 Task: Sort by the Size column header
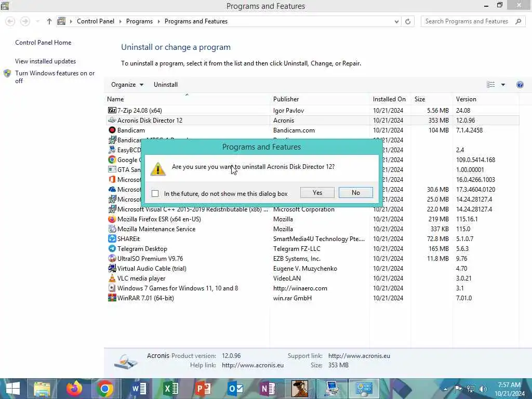coord(431,99)
